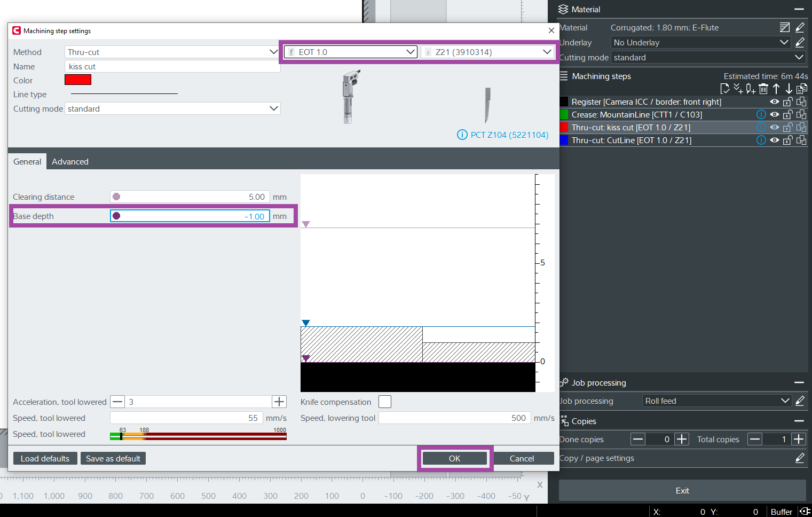Edit the Material with the pencil icon
Image resolution: width=812 pixels, height=517 pixels.
click(x=800, y=27)
